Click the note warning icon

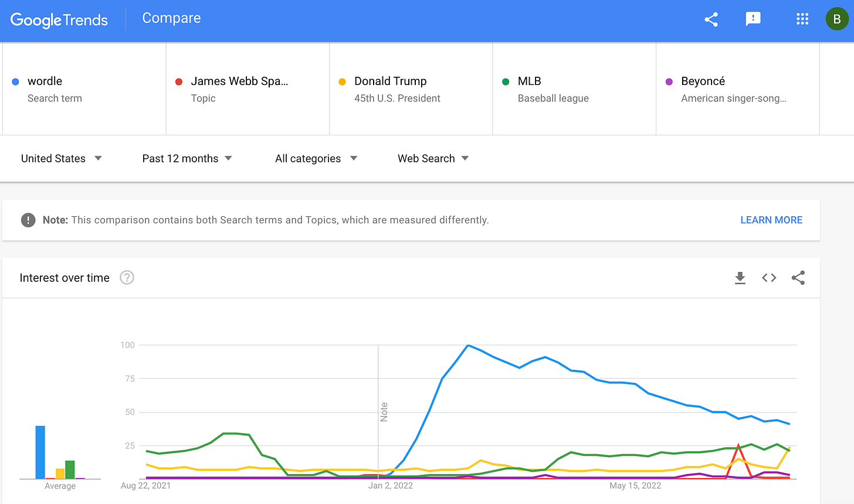pyautogui.click(x=28, y=220)
